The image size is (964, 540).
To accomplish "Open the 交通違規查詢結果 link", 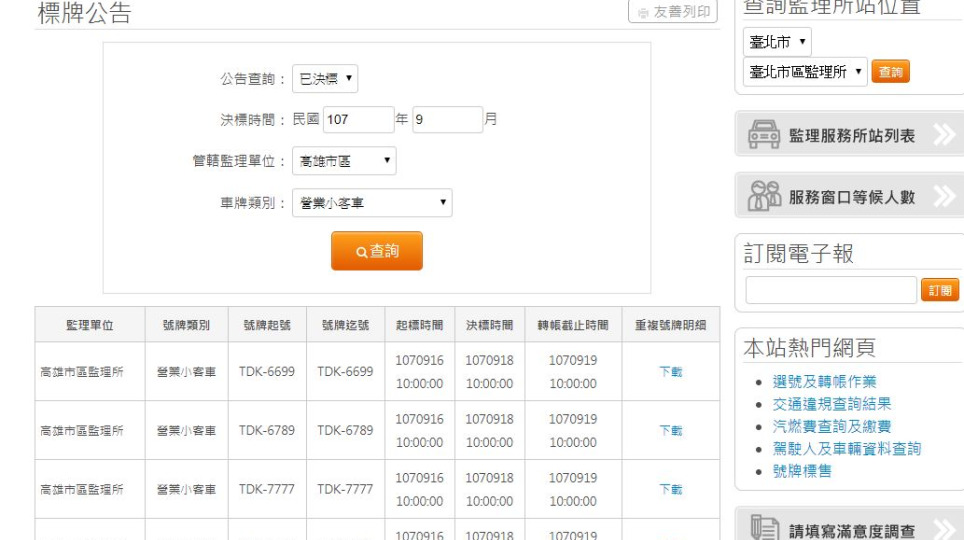I will pyautogui.click(x=832, y=404).
